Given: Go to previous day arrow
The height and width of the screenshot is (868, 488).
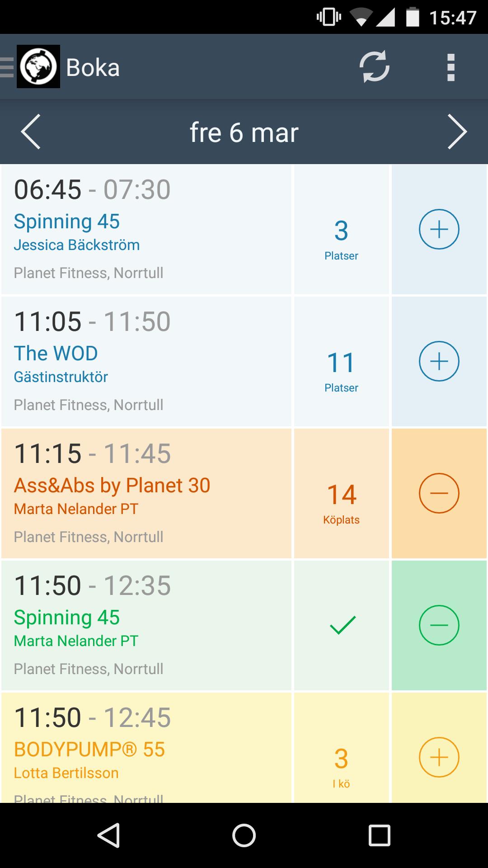Looking at the screenshot, I should coord(31,132).
